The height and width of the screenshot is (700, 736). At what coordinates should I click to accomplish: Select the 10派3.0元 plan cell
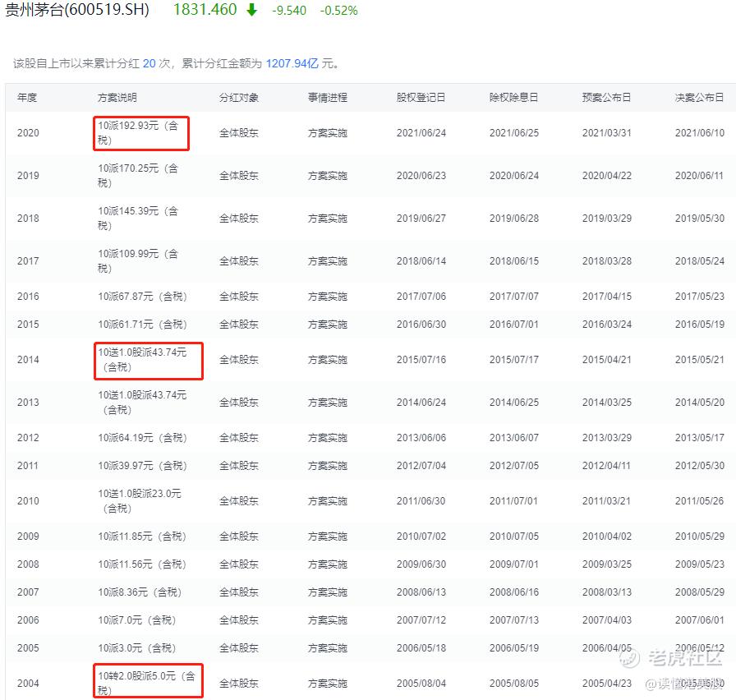[136, 648]
